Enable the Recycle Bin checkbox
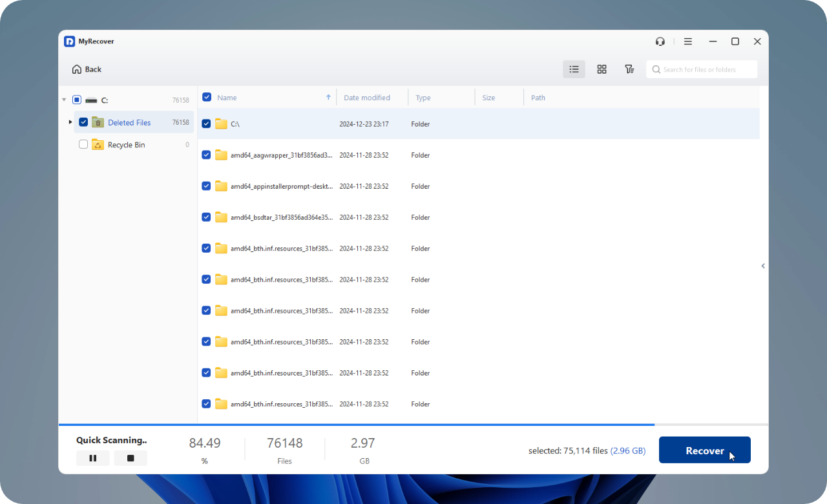The image size is (827, 504). 83,145
